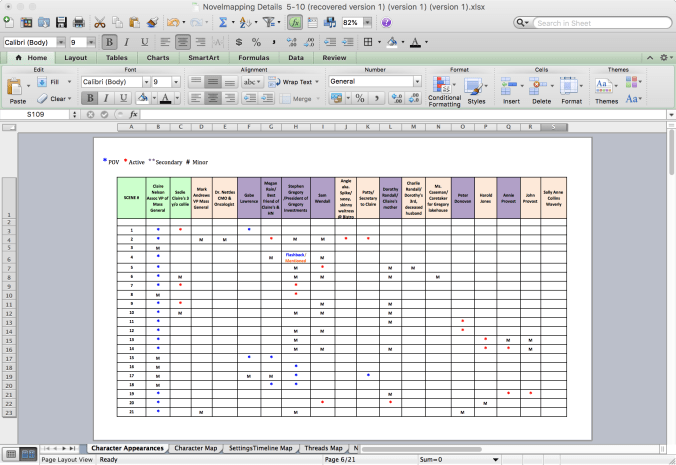Screen dimensions: 676x465
Task: Open the Threads Map sheet tab
Action: coord(322,448)
